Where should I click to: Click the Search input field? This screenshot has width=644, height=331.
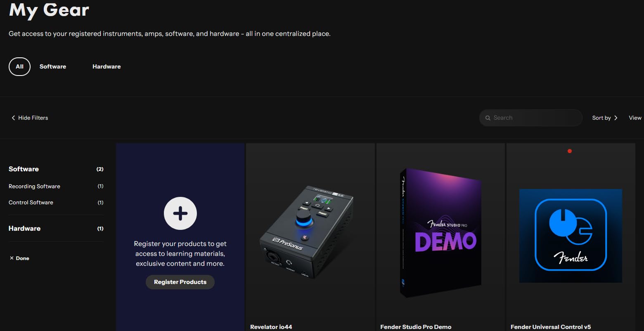[x=530, y=118]
